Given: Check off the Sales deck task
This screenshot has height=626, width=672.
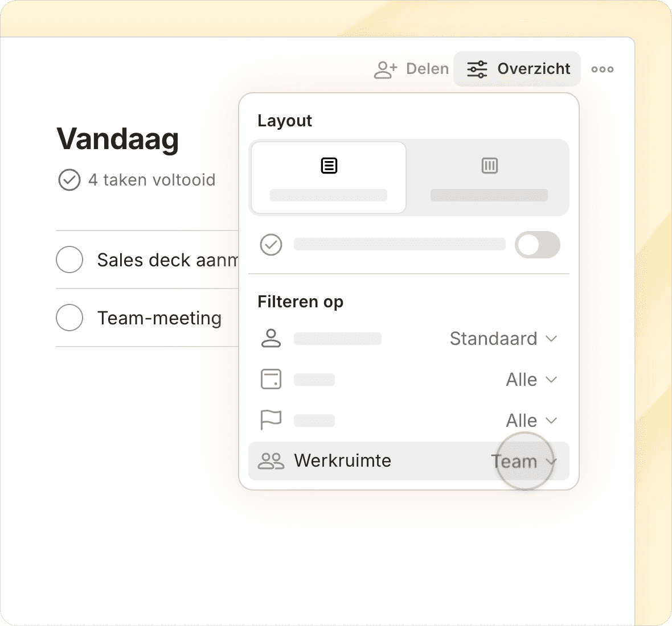Looking at the screenshot, I should pyautogui.click(x=69, y=260).
